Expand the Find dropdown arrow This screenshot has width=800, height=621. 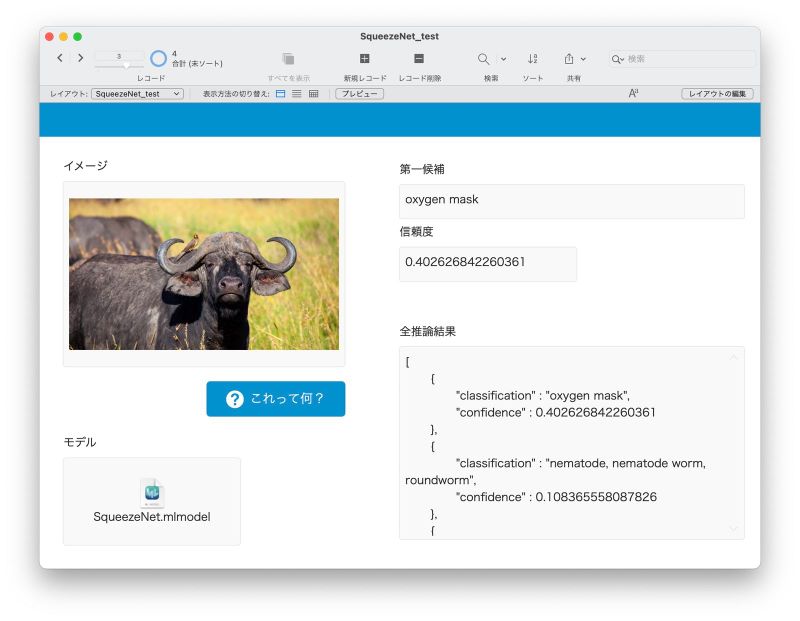[x=503, y=59]
